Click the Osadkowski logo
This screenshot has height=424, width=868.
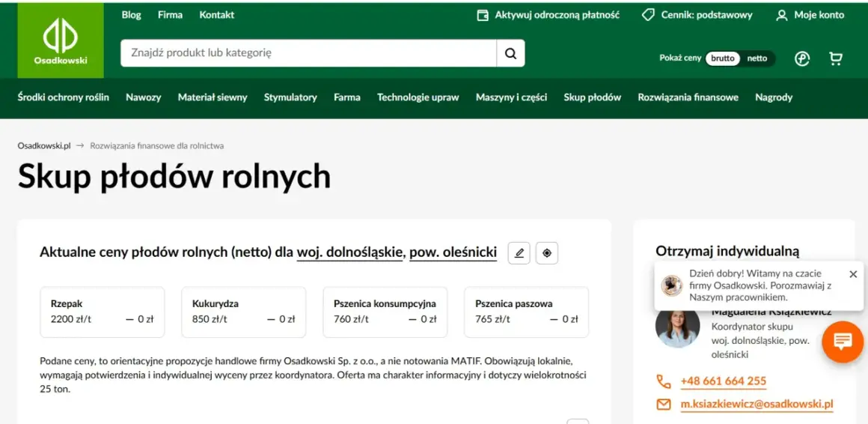click(x=61, y=40)
